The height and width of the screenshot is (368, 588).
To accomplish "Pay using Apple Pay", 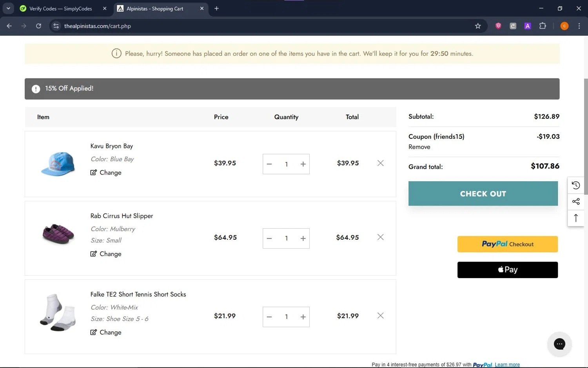I will (x=508, y=270).
